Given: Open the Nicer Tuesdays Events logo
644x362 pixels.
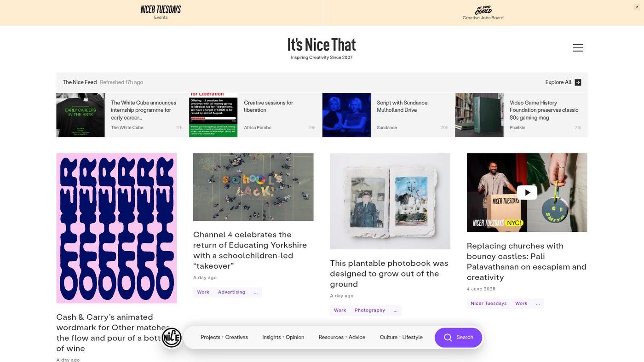Looking at the screenshot, I should [x=161, y=12].
